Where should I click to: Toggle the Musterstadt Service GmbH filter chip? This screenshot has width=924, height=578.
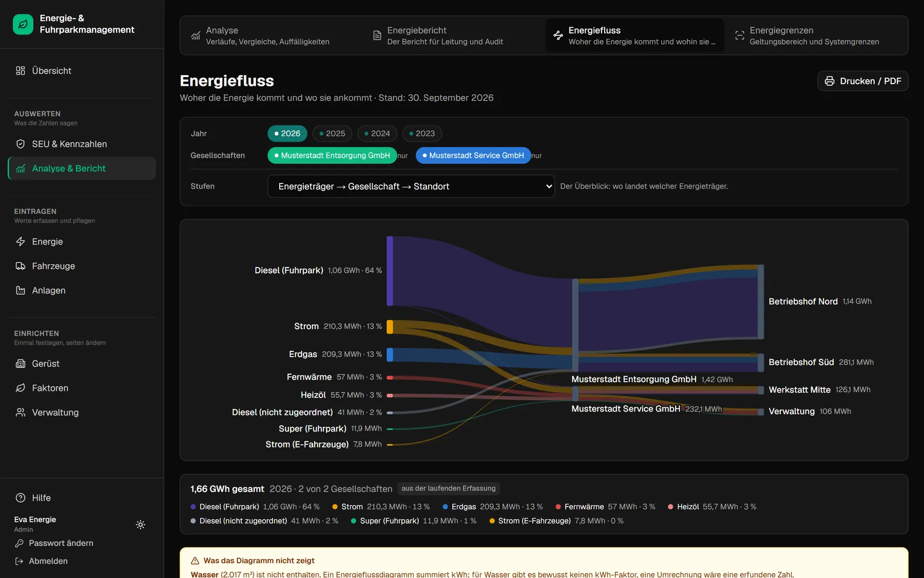[x=473, y=156]
